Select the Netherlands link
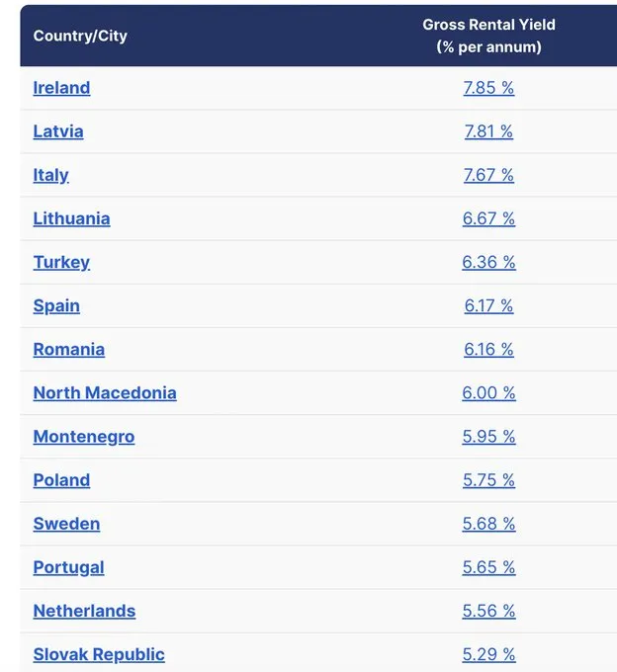Screen dimensions: 617x672 pos(84,611)
